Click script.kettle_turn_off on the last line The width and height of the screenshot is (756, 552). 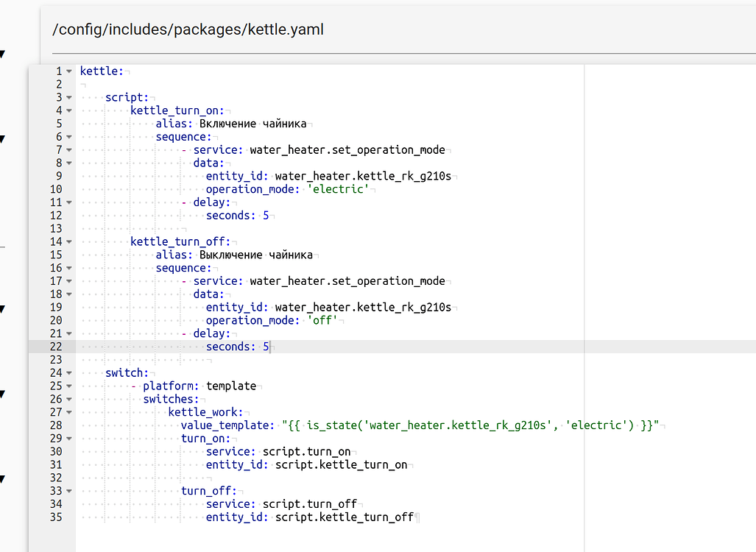point(344,517)
